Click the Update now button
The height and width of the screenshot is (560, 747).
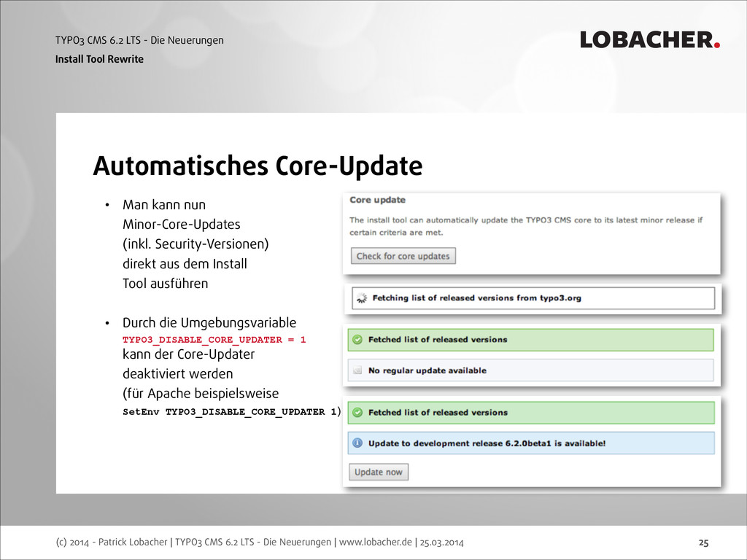point(379,472)
